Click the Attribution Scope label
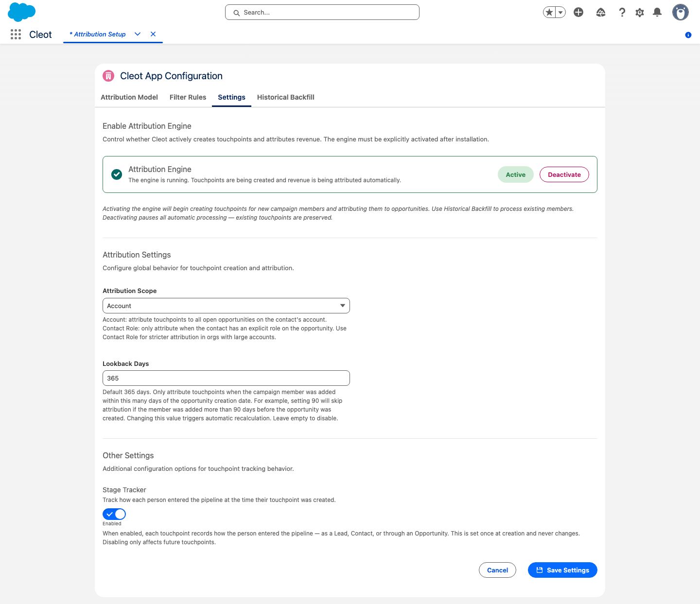 point(130,291)
